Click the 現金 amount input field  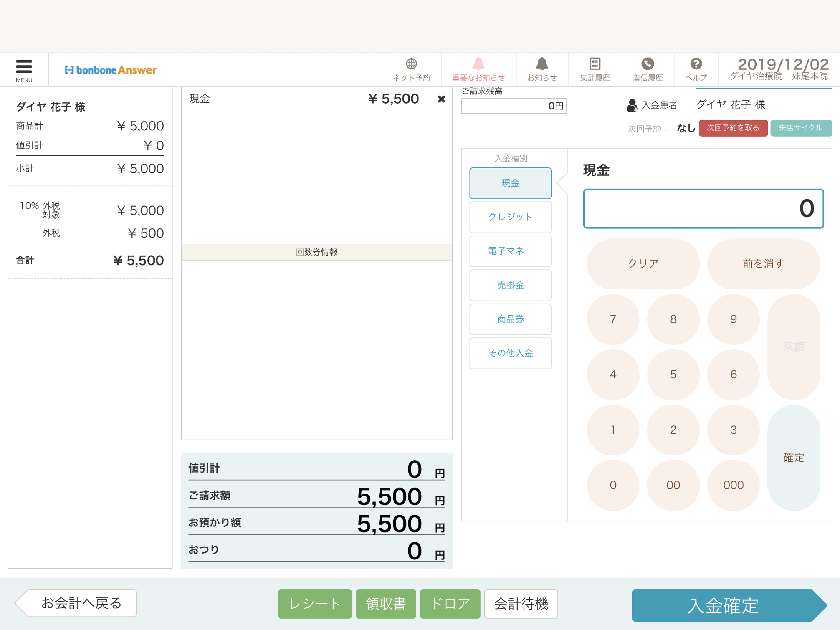(x=703, y=209)
